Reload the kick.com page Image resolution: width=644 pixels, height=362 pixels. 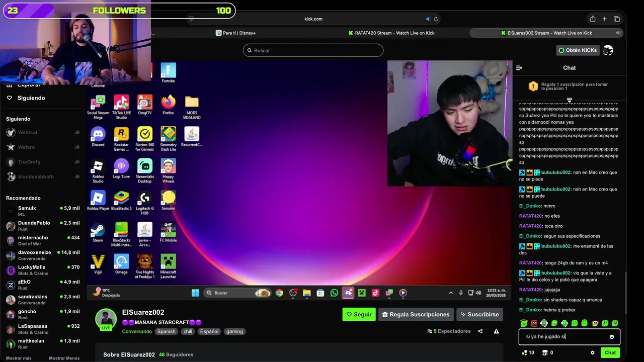pos(436,19)
